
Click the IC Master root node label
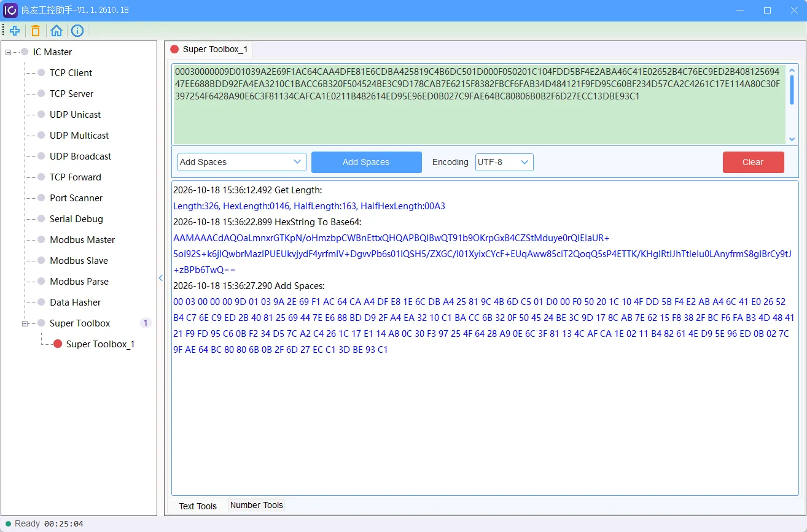[x=52, y=52]
